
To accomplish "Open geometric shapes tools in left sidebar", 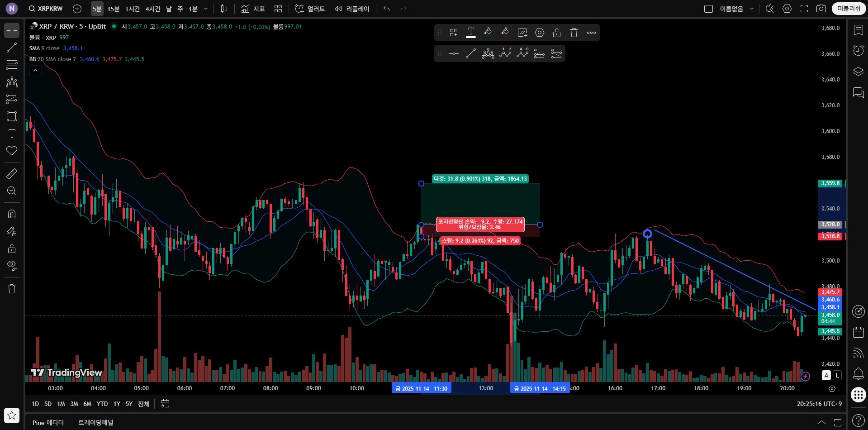I will coord(12,116).
